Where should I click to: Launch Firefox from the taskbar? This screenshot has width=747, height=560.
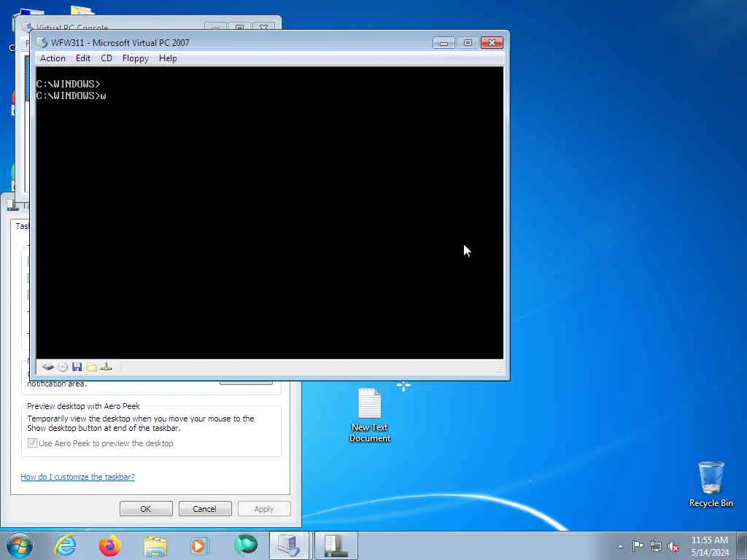point(110,545)
